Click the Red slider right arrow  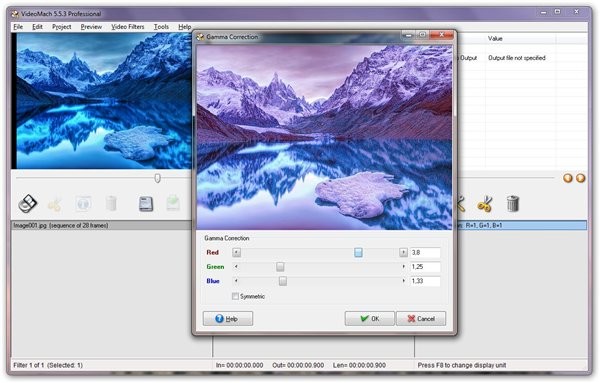pos(403,253)
